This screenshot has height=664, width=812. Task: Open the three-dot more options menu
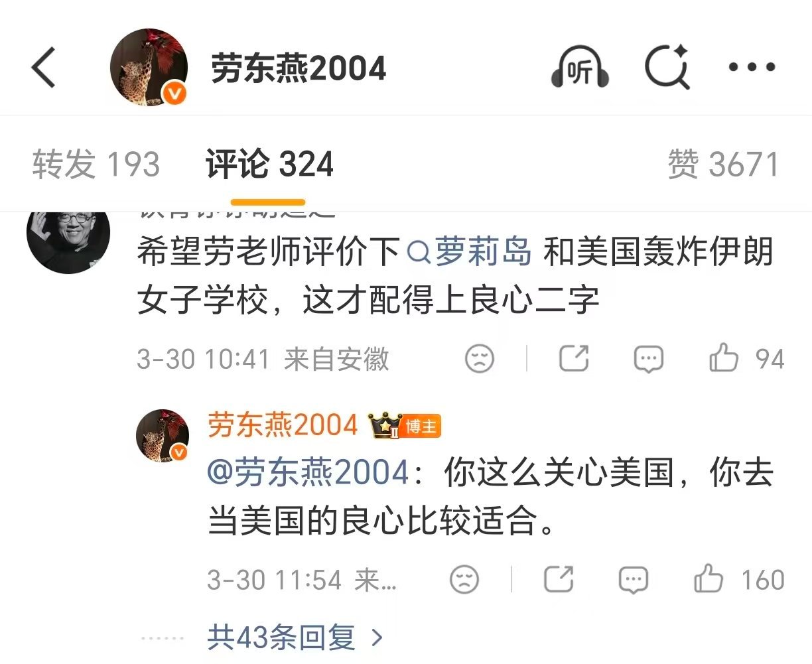click(x=752, y=67)
